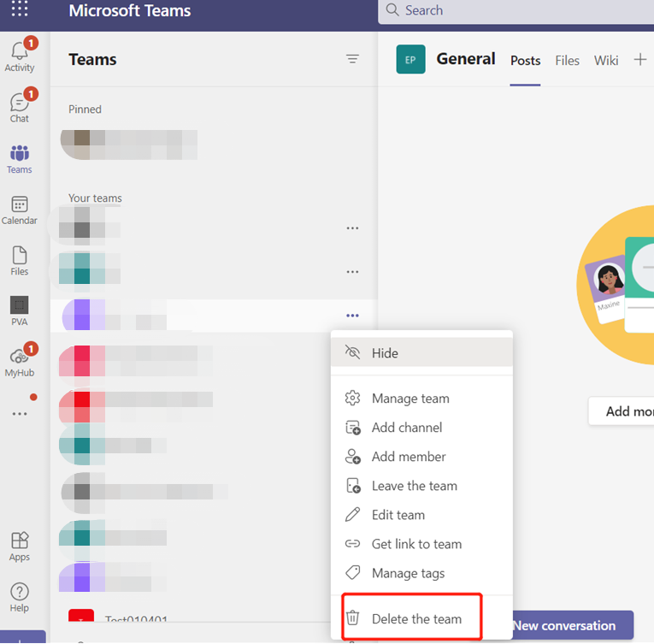Add a new tab with plus icon
Screen dimensions: 654x644
point(639,60)
